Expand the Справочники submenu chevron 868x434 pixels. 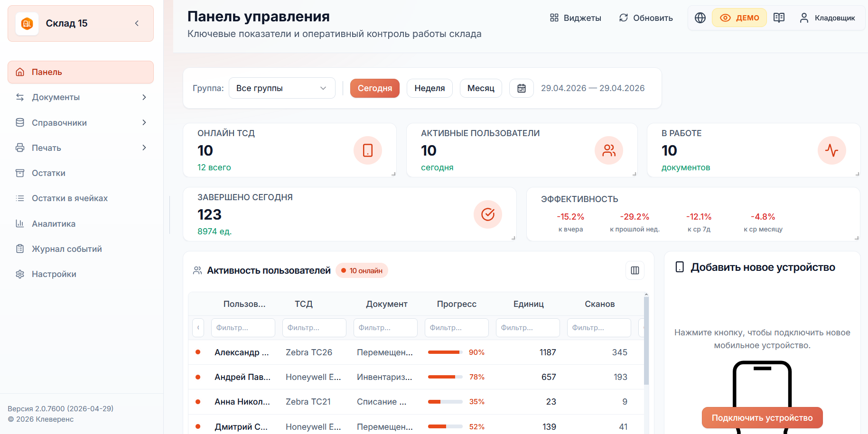point(144,122)
